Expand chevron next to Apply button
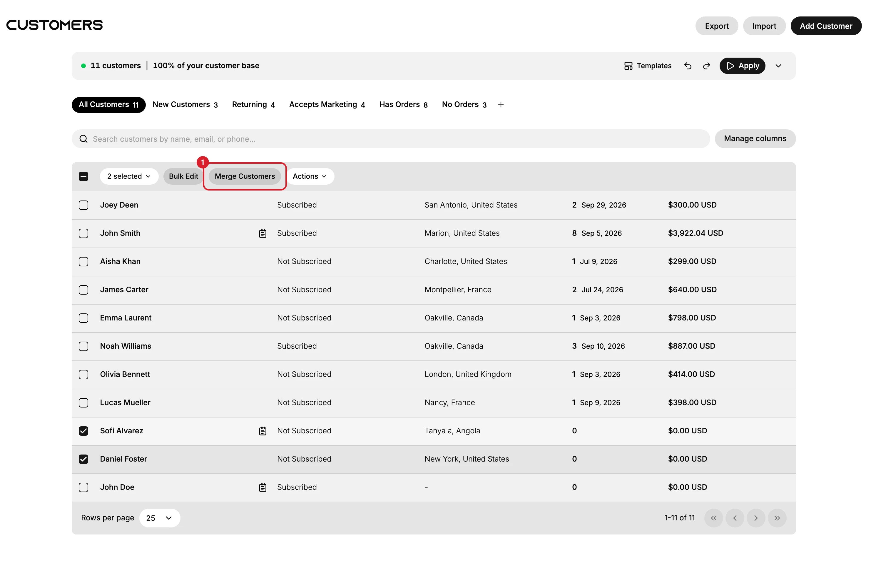Image resolution: width=876 pixels, height=588 pixels. coord(778,66)
